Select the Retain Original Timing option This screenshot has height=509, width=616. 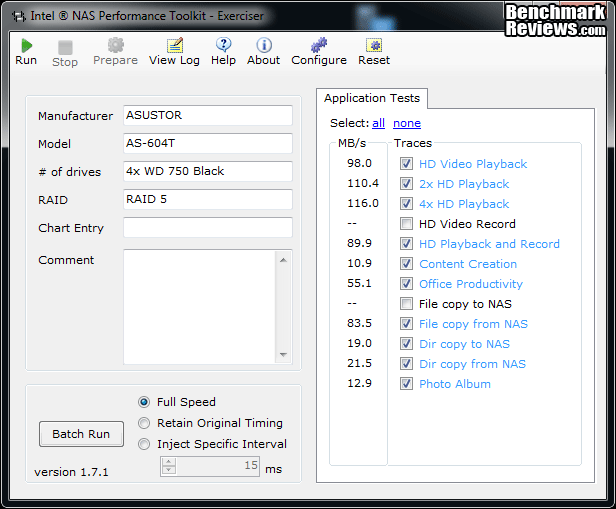tap(144, 423)
